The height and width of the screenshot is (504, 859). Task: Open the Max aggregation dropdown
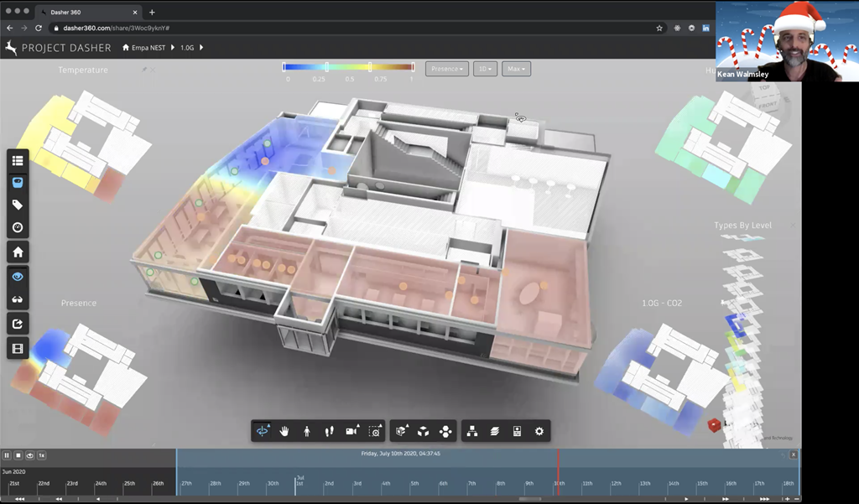pos(516,69)
